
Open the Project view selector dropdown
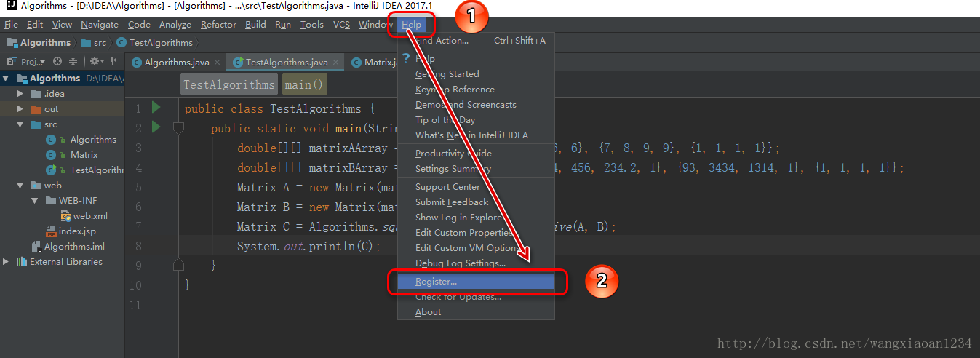click(27, 62)
